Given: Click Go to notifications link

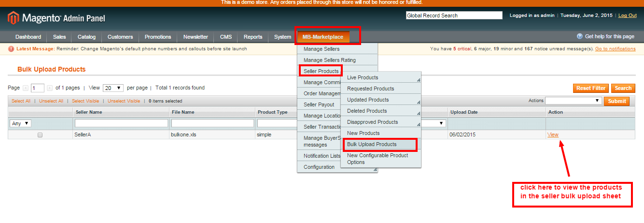Looking at the screenshot, I should [x=616, y=49].
